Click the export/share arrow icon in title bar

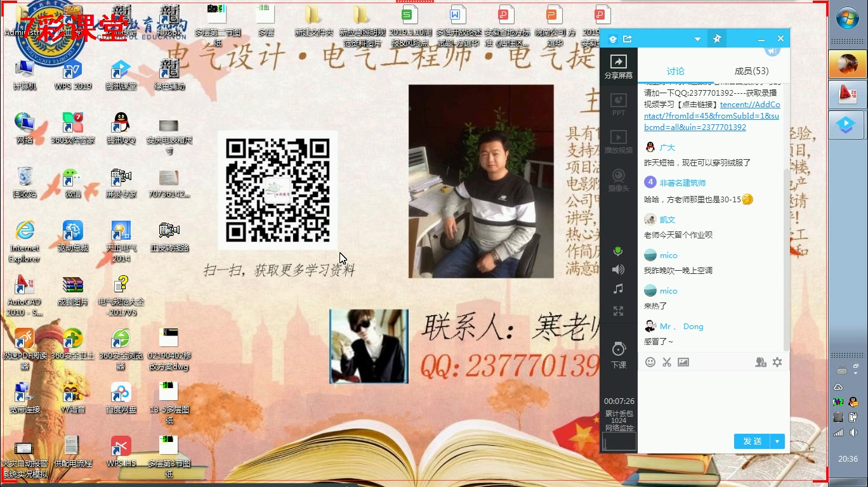coord(628,39)
